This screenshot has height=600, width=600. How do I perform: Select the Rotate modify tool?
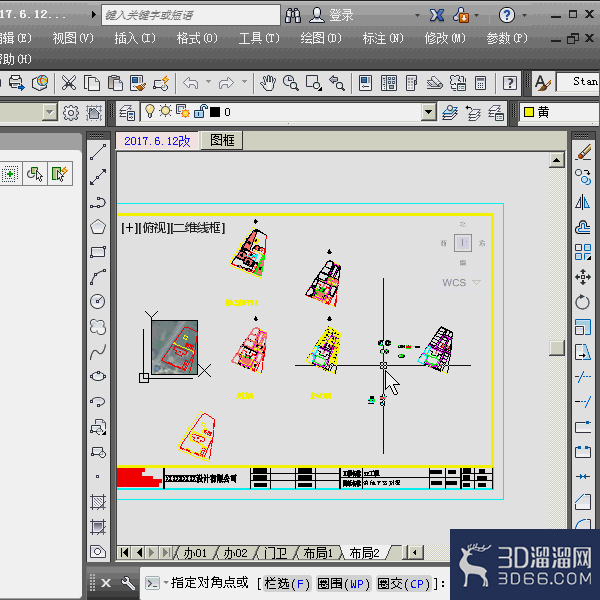tap(583, 302)
